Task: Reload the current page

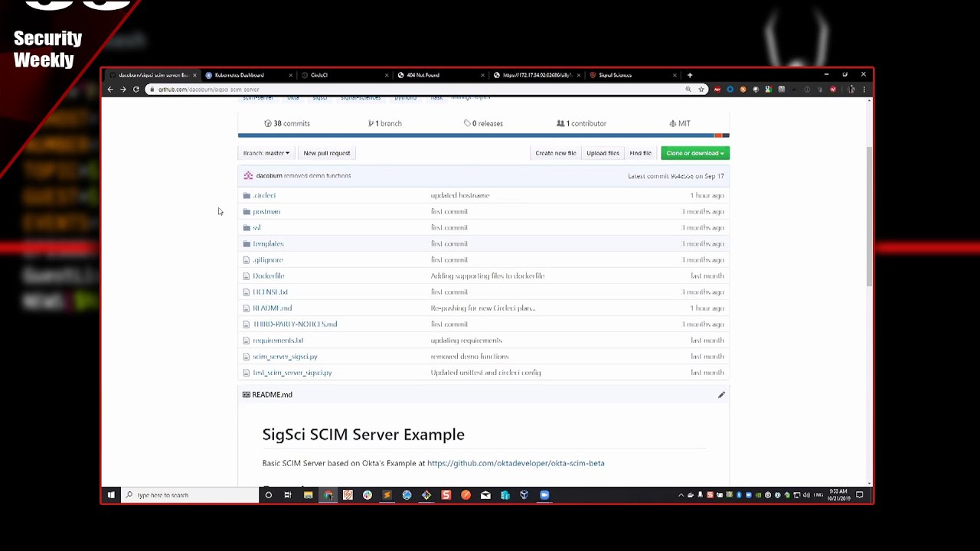Action: 136,90
